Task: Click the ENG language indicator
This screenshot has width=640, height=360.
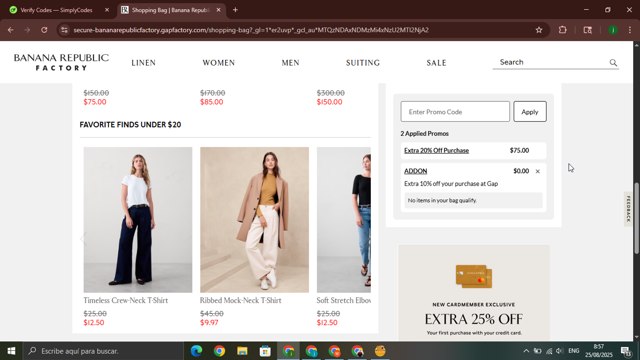Action: (x=573, y=351)
